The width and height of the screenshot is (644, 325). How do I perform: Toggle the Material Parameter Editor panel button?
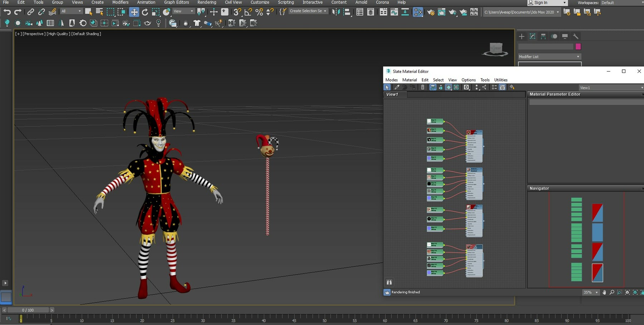click(x=502, y=87)
